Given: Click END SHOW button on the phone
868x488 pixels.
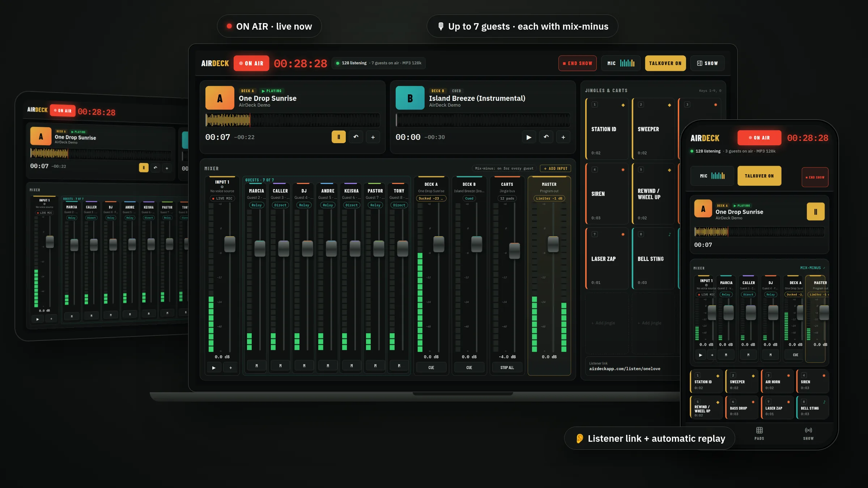Looking at the screenshot, I should (815, 177).
